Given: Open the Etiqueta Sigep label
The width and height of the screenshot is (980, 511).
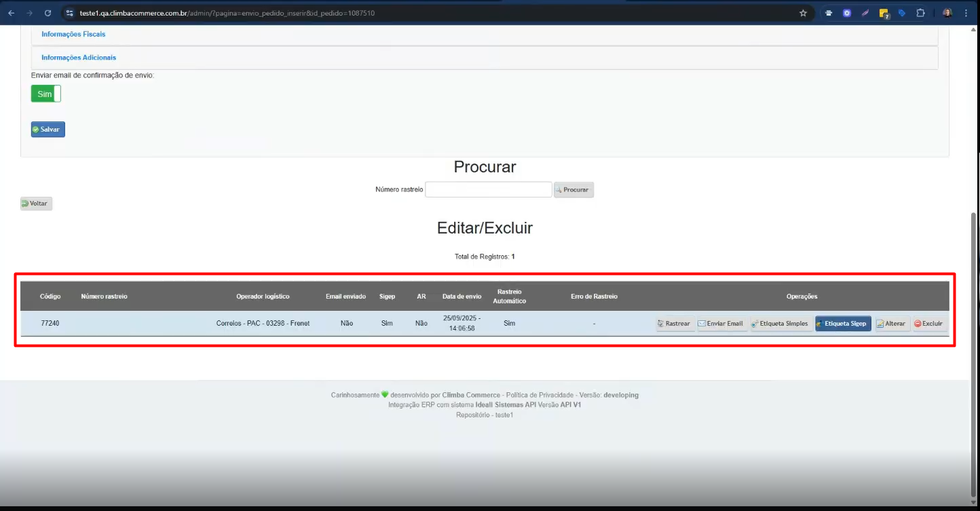Looking at the screenshot, I should [x=843, y=324].
